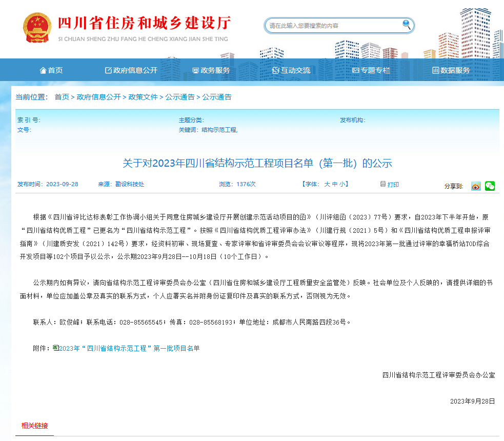Go to 首页 in the breadcrumb
Image resolution: width=504 pixels, height=441 pixels.
point(62,97)
